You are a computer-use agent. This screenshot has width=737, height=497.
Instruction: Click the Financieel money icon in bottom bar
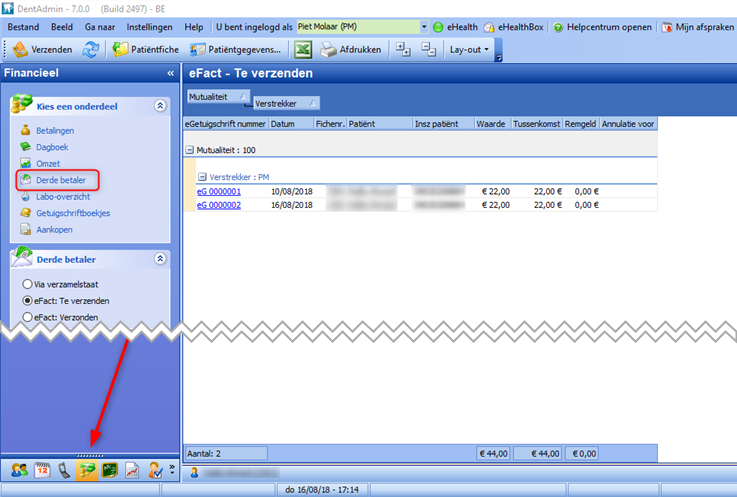point(87,470)
